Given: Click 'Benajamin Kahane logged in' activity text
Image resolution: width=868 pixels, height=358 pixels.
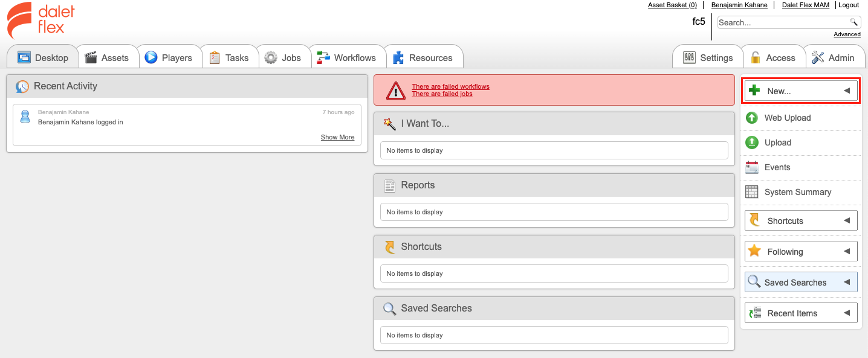Looking at the screenshot, I should click(x=80, y=122).
